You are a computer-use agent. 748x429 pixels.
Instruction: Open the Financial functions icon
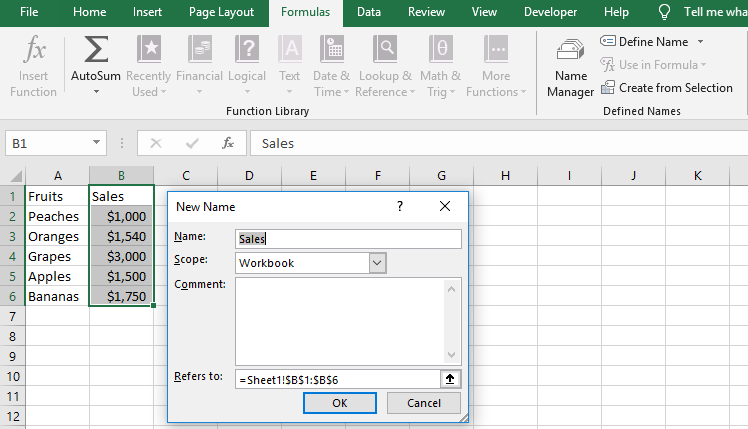point(199,50)
